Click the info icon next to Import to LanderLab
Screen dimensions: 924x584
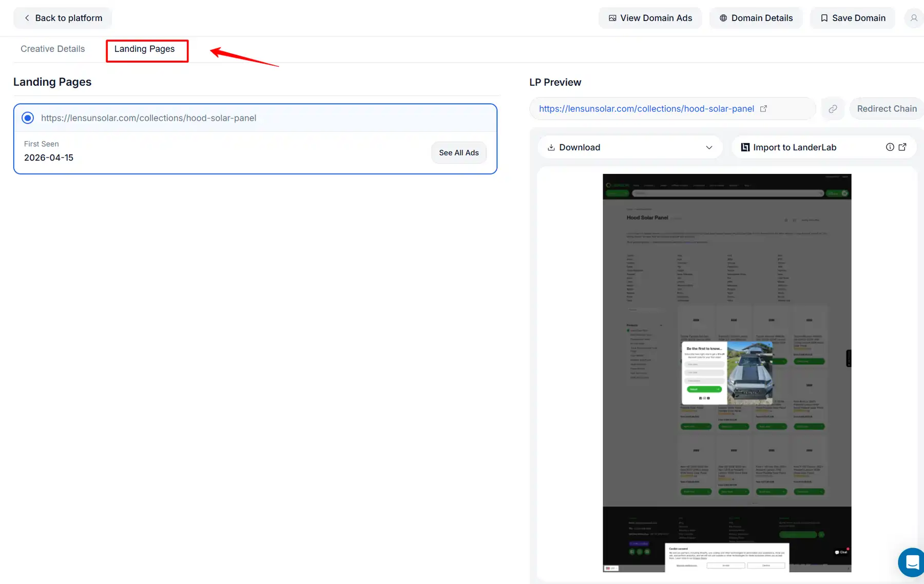[x=890, y=147]
